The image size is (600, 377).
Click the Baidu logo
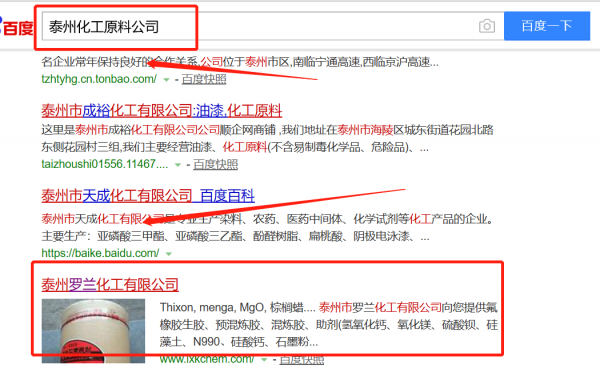(16, 27)
